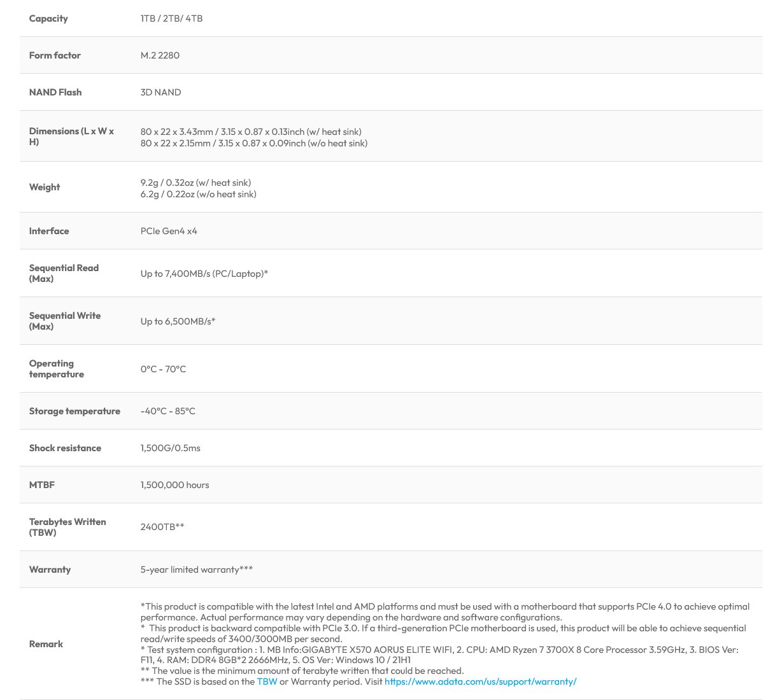Click the 1,500G/0.5ms shock resistance value
The width and height of the screenshot is (782, 700).
[171, 448]
